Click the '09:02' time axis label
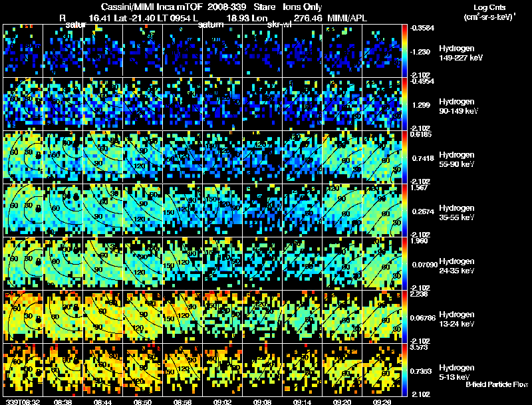Image resolution: width=532 pixels, height=405 pixels. coord(222,402)
